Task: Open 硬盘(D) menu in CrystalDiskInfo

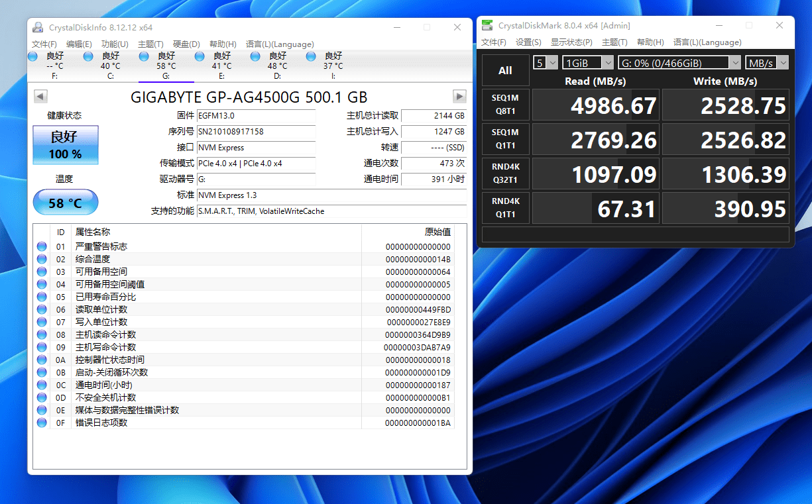Action: (186, 44)
